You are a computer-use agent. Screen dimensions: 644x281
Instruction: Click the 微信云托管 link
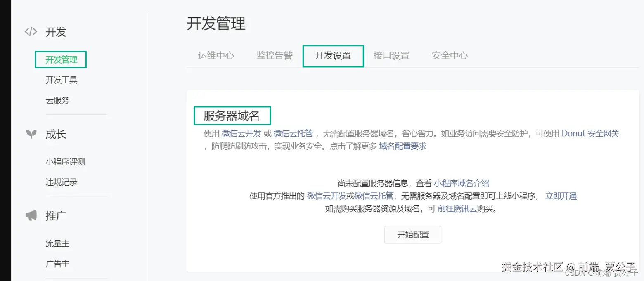[294, 133]
